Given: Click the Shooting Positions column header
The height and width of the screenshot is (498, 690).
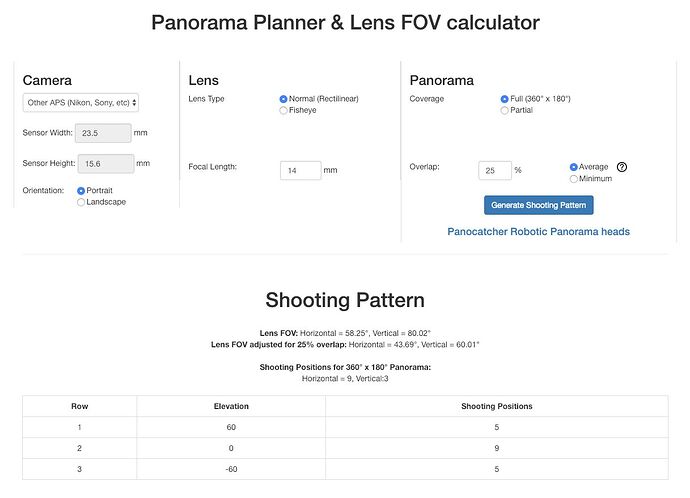Looking at the screenshot, I should [497, 406].
